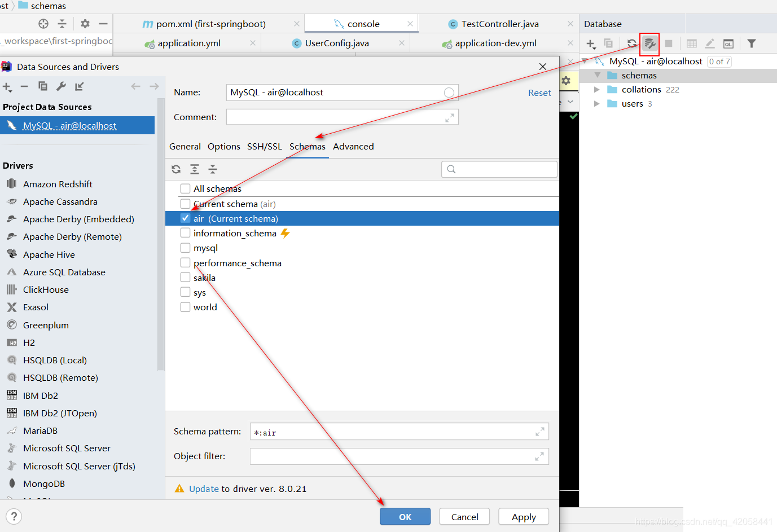Screen dimensions: 777x532
Task: Check the sakila schema checkbox
Action: pos(185,277)
